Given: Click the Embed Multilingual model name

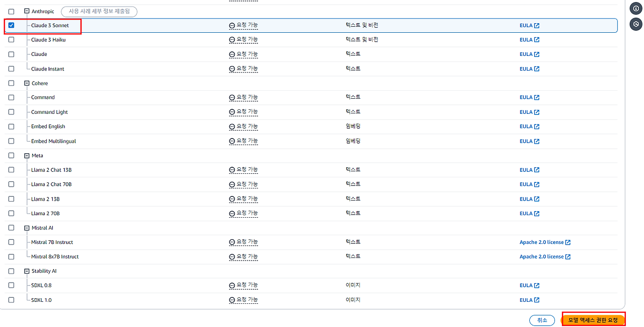Looking at the screenshot, I should coord(53,142).
